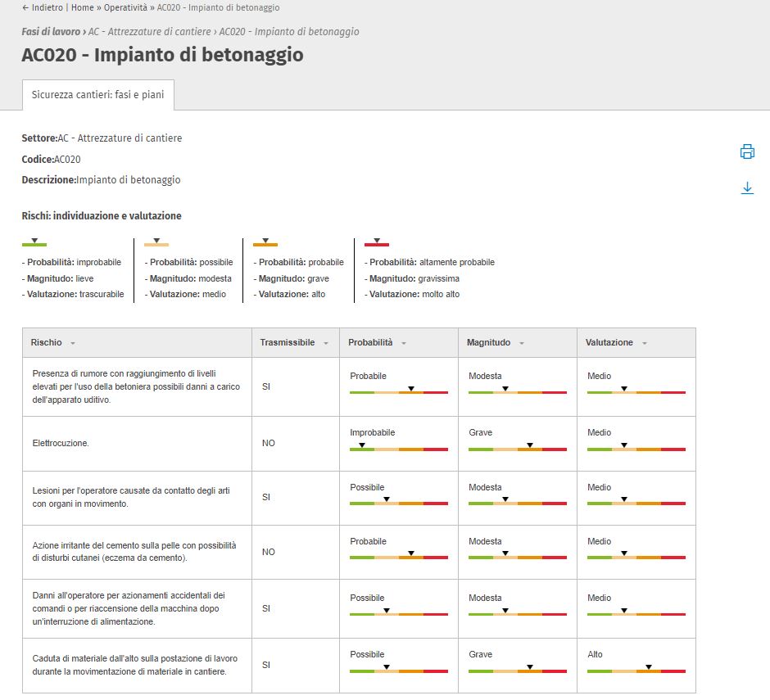Open Probabilità column sort dropdown
The image size is (770, 700).
(x=404, y=343)
